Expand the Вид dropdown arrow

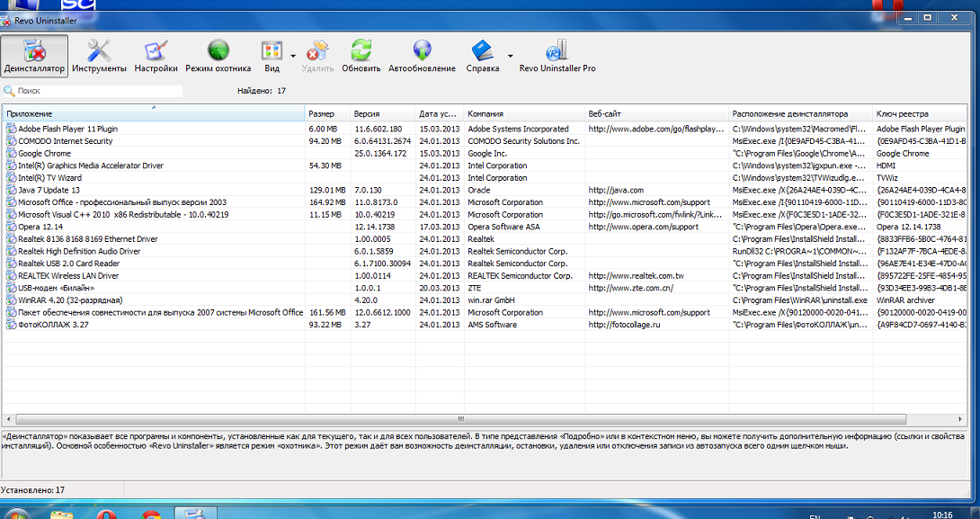[x=293, y=56]
